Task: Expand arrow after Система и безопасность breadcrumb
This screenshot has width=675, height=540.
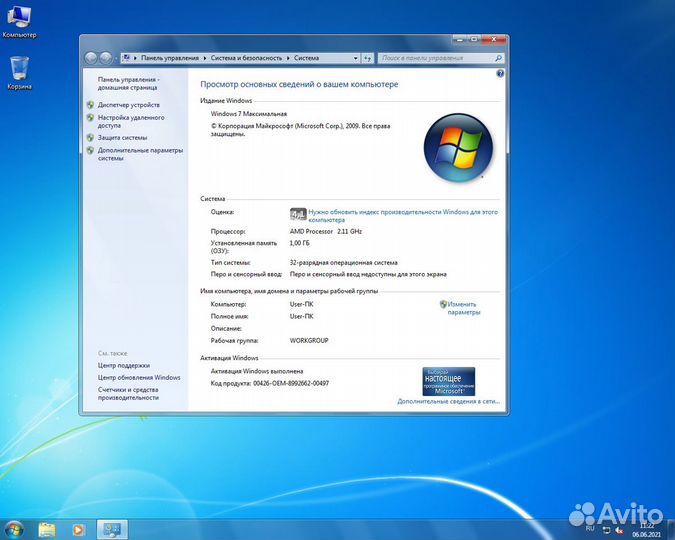Action: point(288,58)
